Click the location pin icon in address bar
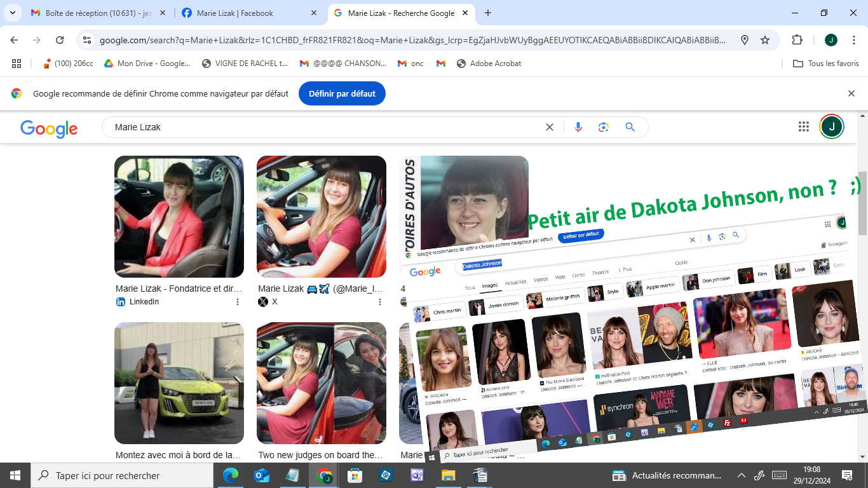Viewport: 868px width, 488px height. pos(745,40)
